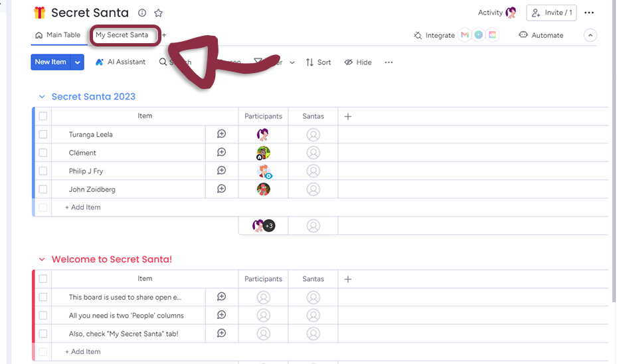617x364 pixels.
Task: Open the New Item dropdown arrow
Action: click(x=78, y=62)
